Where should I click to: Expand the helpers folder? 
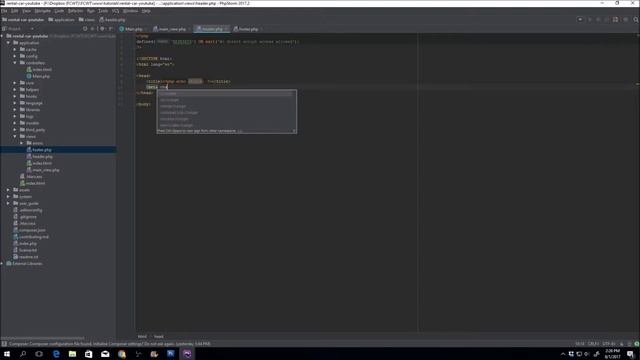(15, 90)
